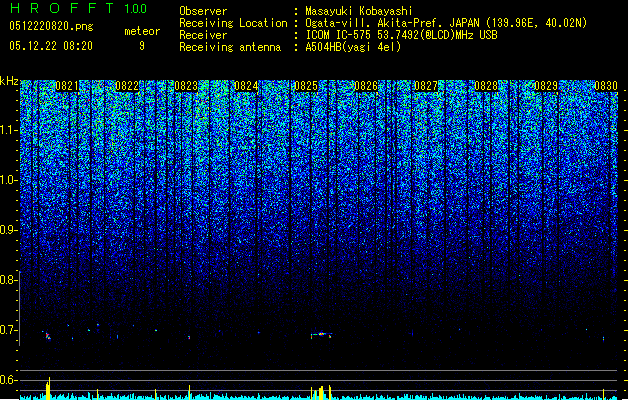Click the 0821 time marker

[x=67, y=86]
